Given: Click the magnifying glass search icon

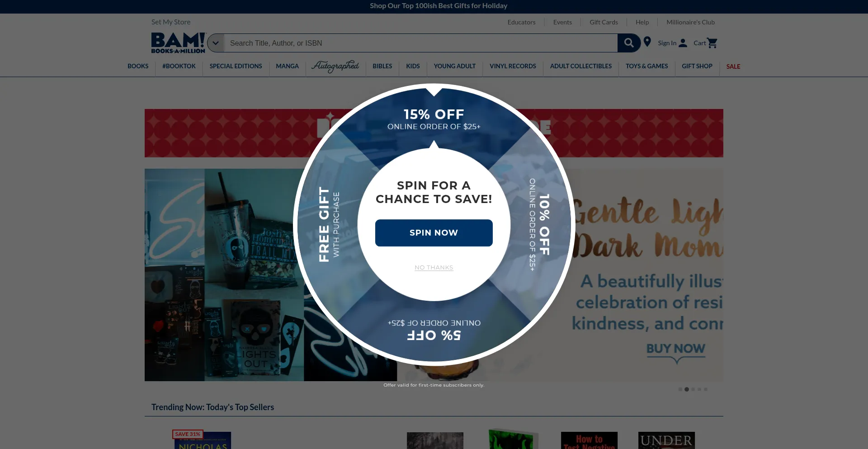Looking at the screenshot, I should click(x=628, y=43).
